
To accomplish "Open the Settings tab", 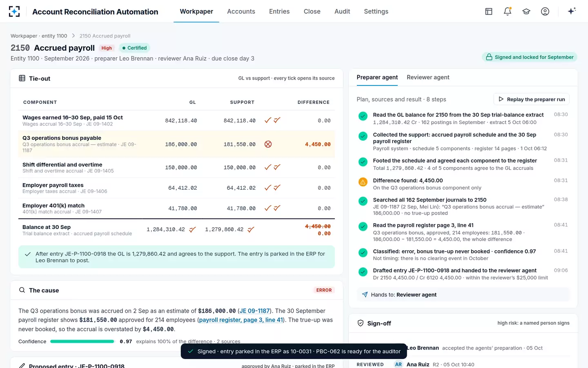I will point(376,11).
